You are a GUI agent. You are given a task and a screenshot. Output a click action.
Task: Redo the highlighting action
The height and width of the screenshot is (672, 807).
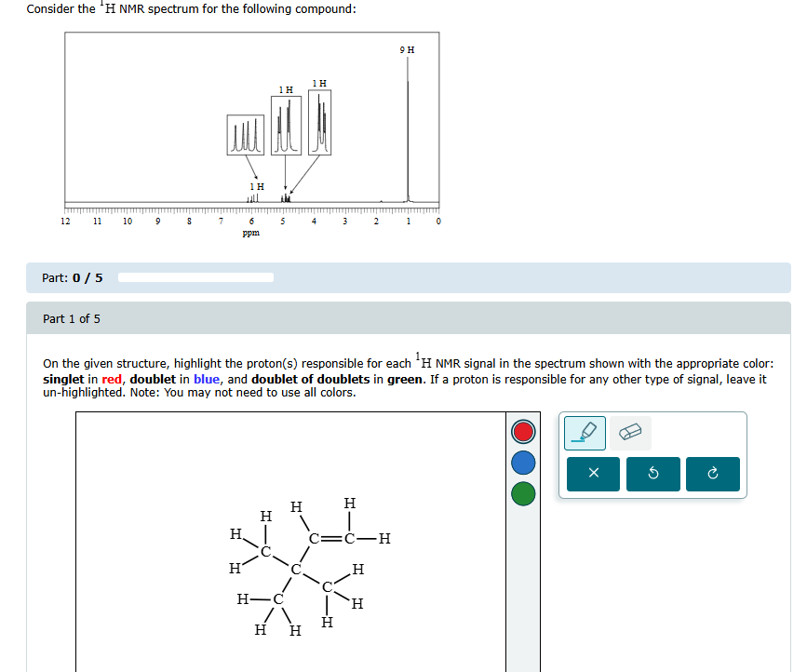(x=712, y=474)
